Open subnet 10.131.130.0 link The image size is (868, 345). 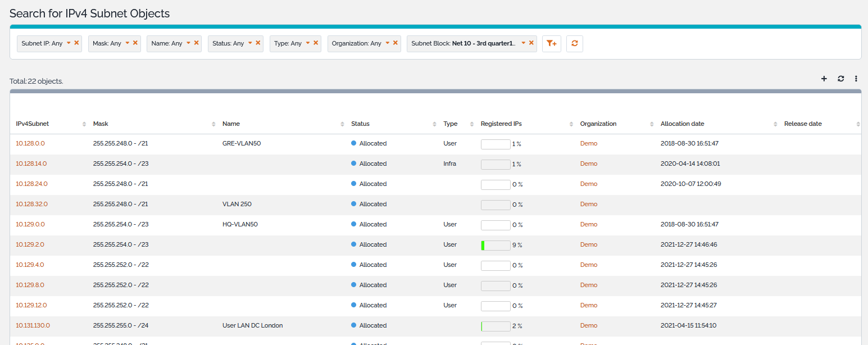click(33, 325)
